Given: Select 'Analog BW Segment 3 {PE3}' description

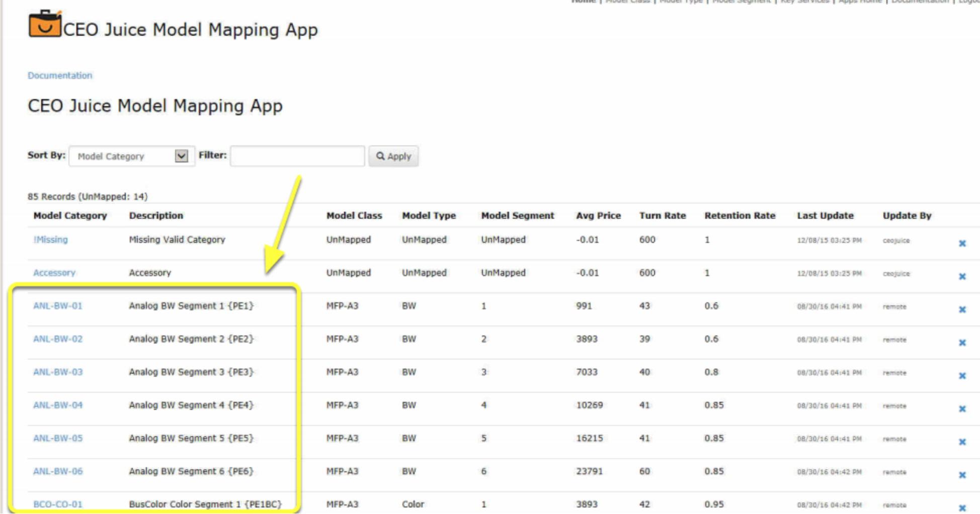Looking at the screenshot, I should pos(191,372).
